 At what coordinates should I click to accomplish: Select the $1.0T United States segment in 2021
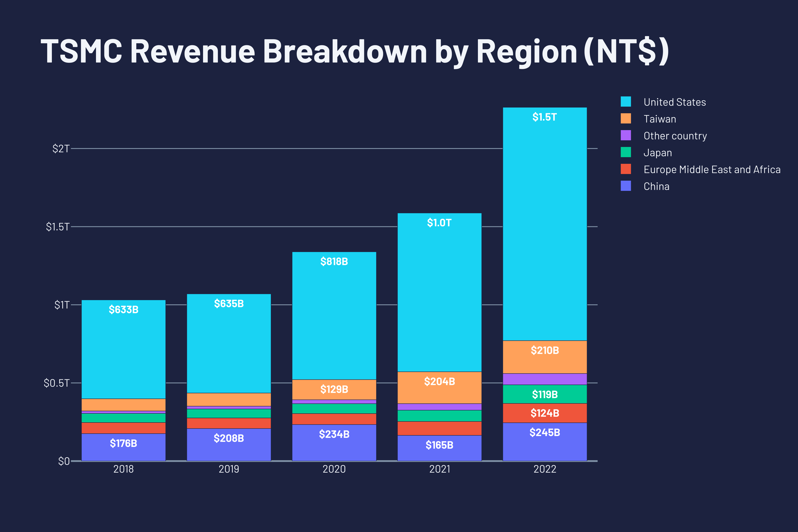coord(439,292)
